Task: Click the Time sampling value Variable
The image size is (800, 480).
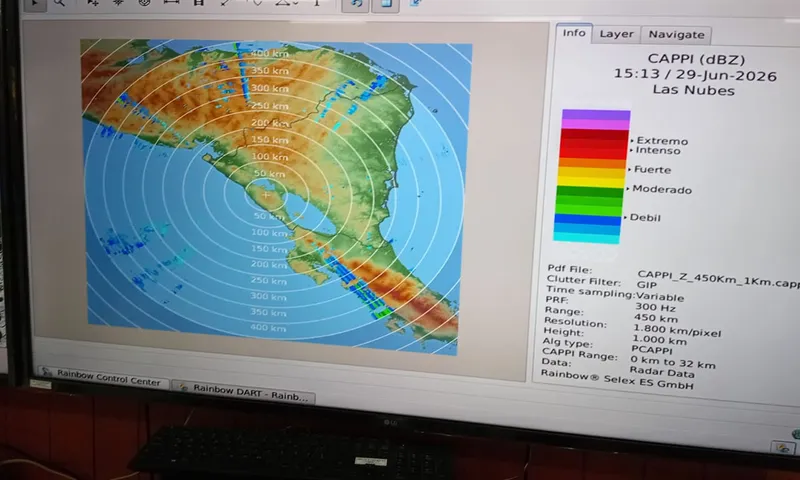Action: (659, 296)
